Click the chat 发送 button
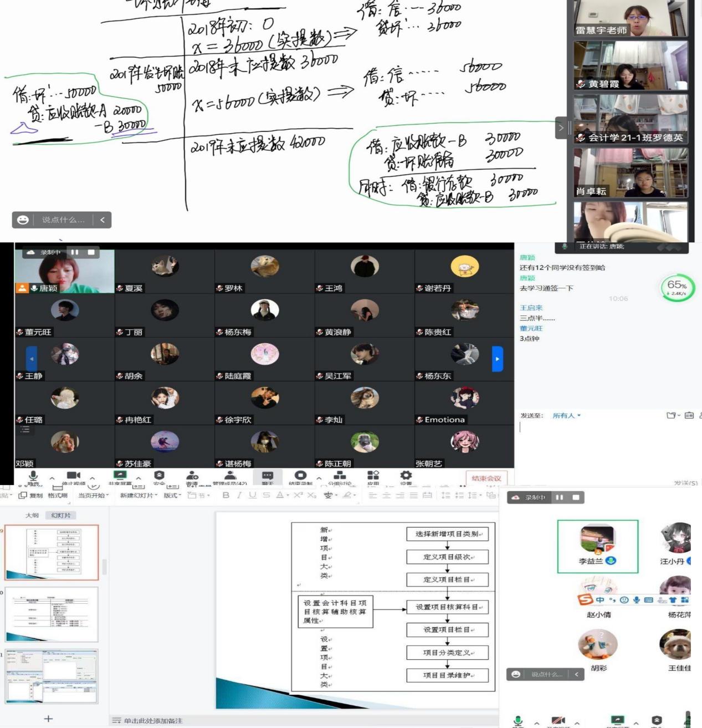702x728 pixels. (x=686, y=483)
